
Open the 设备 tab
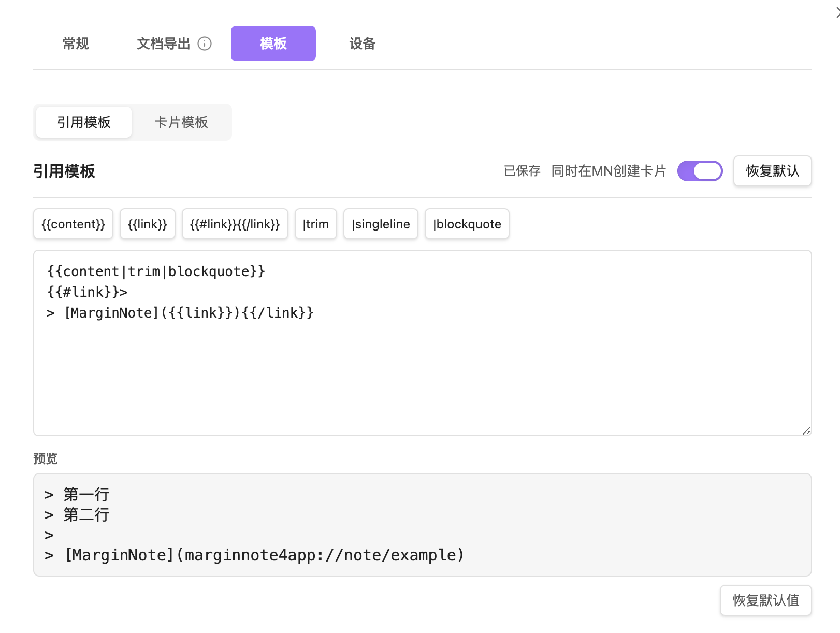(362, 44)
